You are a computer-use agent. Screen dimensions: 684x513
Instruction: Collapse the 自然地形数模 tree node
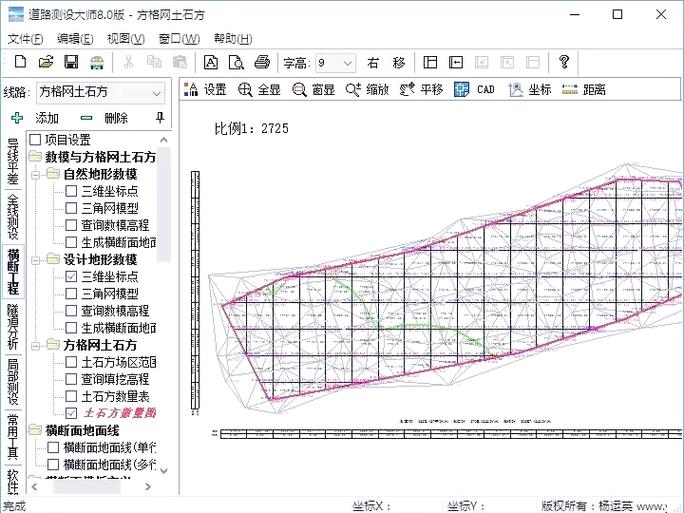36,174
